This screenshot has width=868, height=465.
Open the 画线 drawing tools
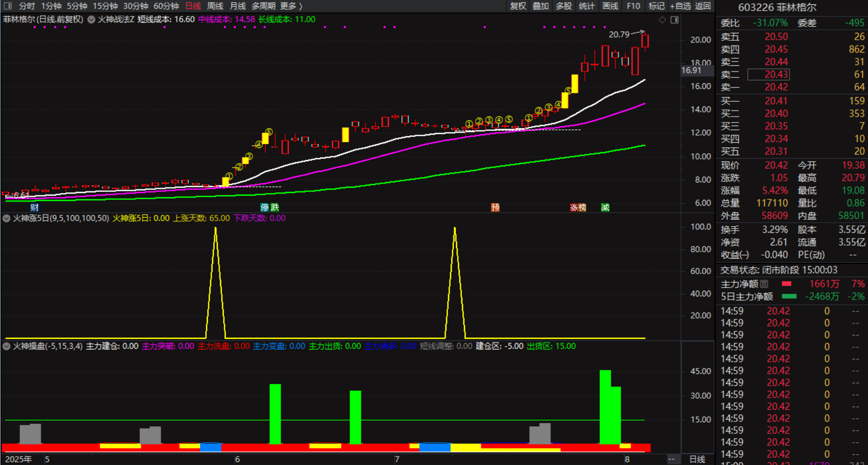point(610,6)
